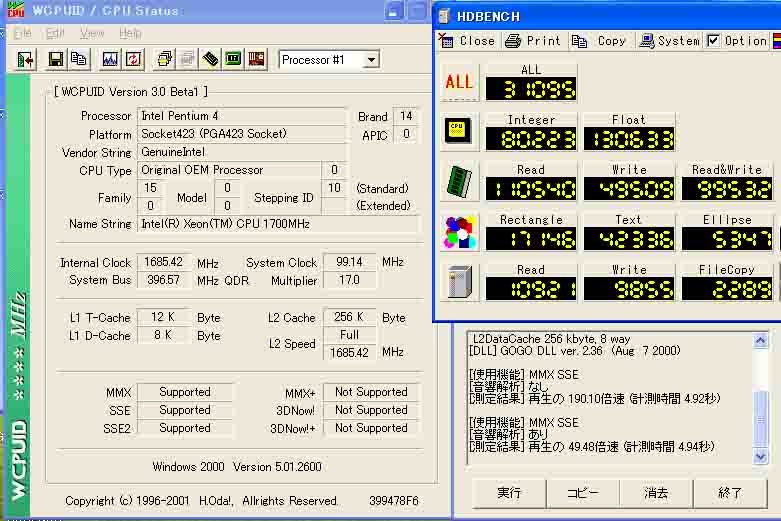
Task: Click the ALL score display 31095
Action: (531, 89)
